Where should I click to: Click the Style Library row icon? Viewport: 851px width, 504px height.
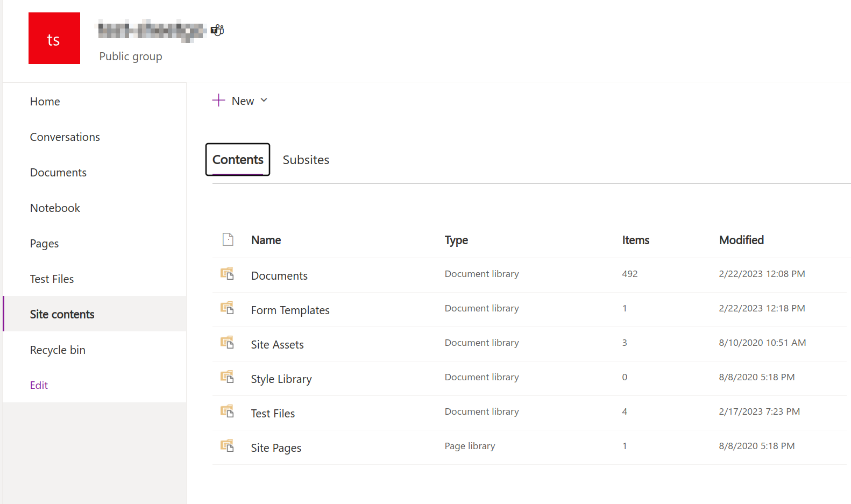point(227,377)
